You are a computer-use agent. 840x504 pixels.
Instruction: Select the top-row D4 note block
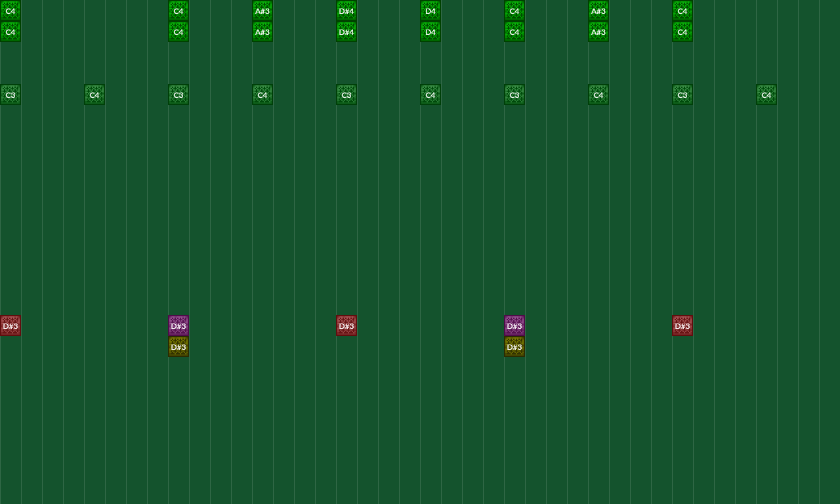pyautogui.click(x=430, y=10)
